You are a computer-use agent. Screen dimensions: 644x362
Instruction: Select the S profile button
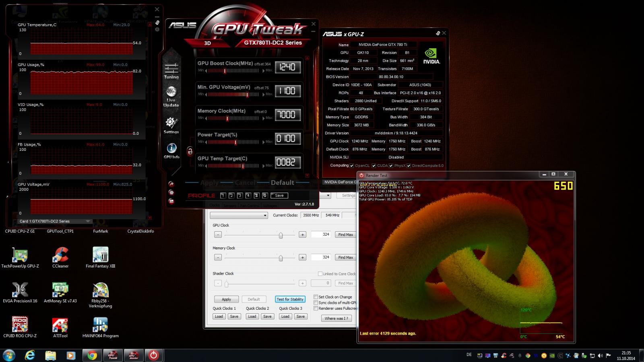tap(256, 195)
